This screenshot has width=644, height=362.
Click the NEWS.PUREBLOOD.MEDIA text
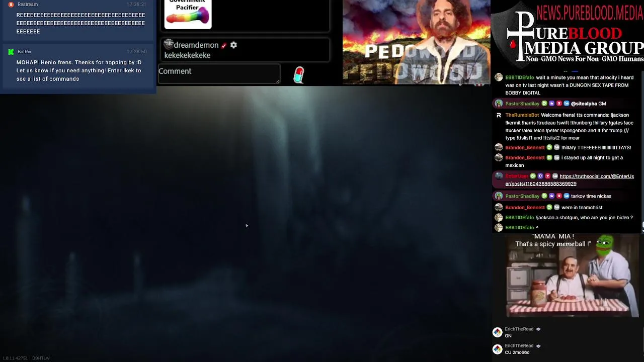coord(590,12)
